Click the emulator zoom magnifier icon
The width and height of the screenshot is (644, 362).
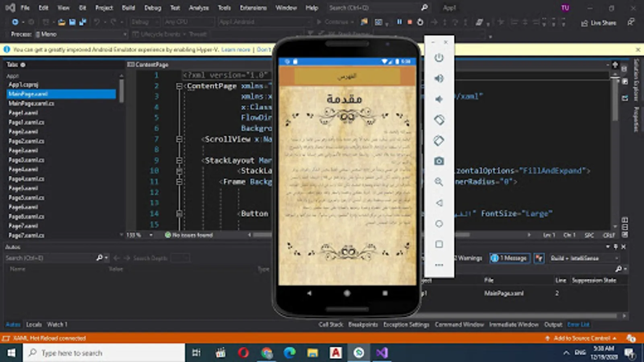point(439,182)
